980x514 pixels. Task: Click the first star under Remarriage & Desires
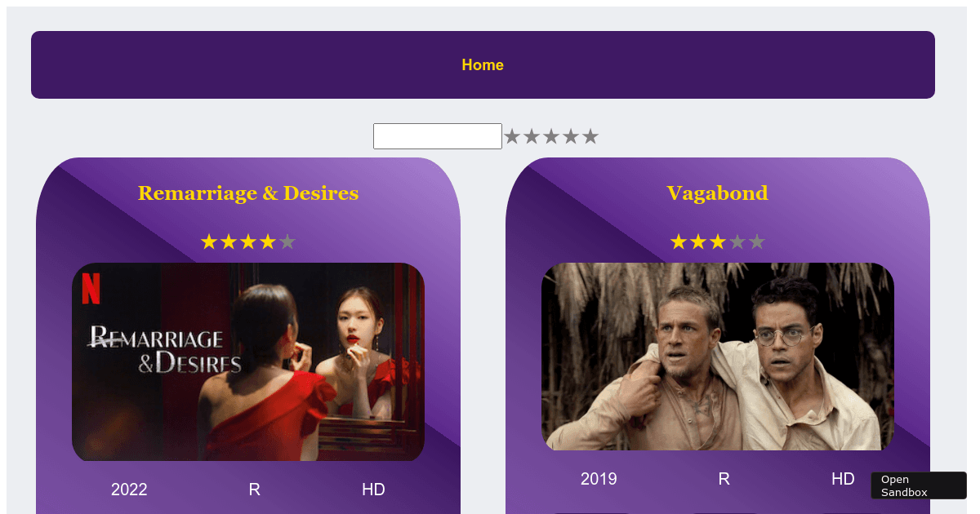pyautogui.click(x=209, y=242)
